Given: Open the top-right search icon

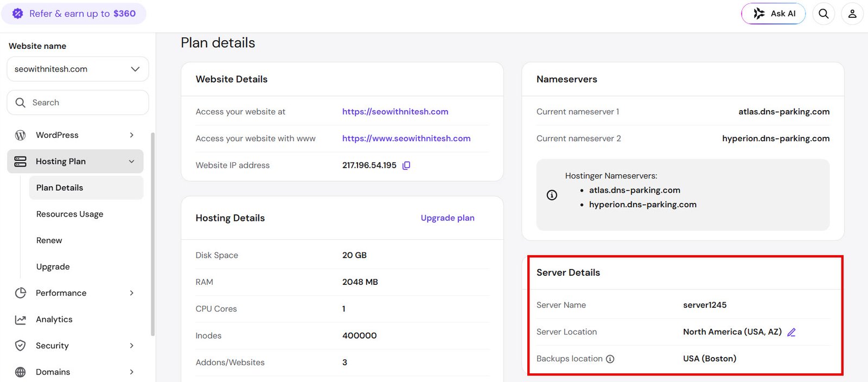Looking at the screenshot, I should click(x=824, y=14).
